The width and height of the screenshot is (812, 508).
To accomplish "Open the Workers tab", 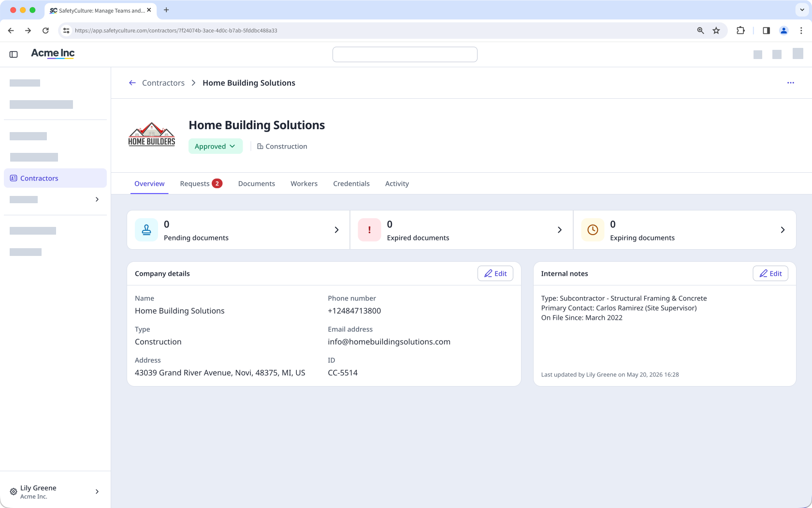I will (x=304, y=183).
